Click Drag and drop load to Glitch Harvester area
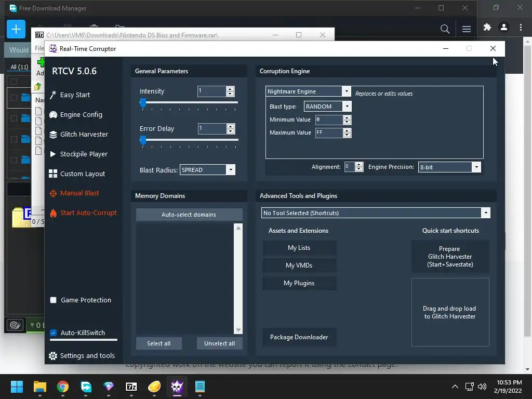 tap(450, 312)
